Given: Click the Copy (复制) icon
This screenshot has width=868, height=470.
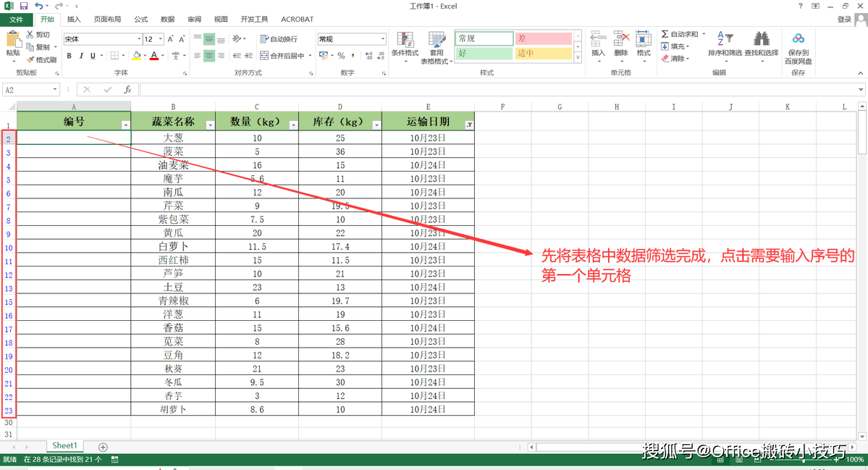Looking at the screenshot, I should click(x=30, y=46).
